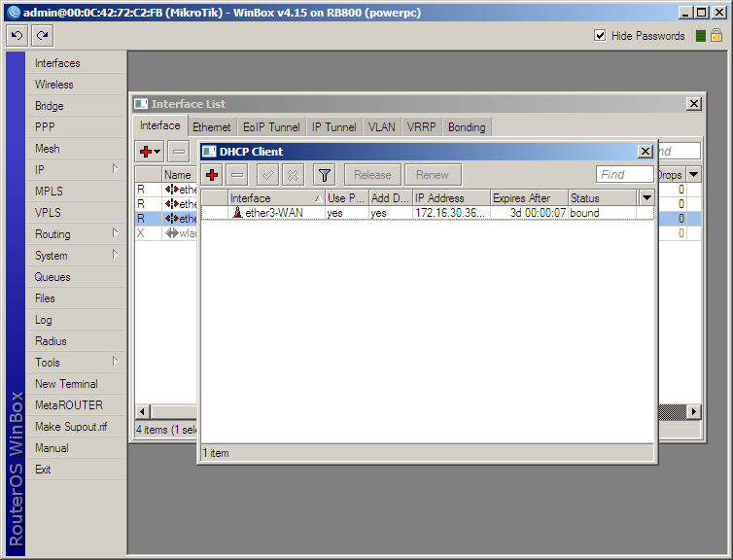Viewport: 733px width, 560px height.
Task: Switch to Bonding tab
Action: coord(467,127)
